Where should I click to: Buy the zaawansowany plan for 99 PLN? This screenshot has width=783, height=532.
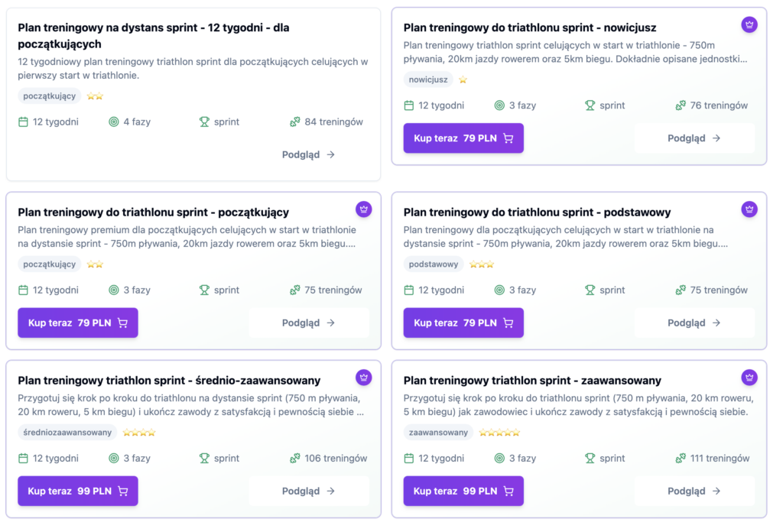(x=463, y=491)
